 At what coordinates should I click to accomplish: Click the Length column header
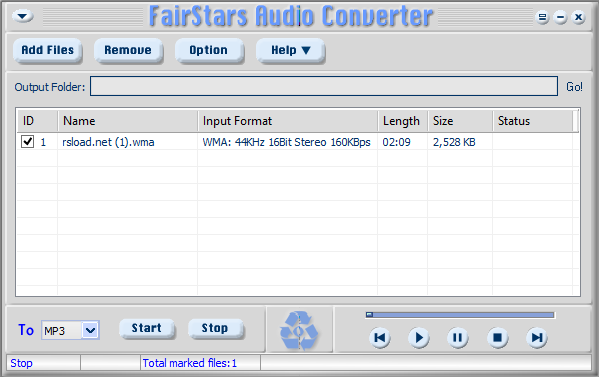(x=403, y=121)
